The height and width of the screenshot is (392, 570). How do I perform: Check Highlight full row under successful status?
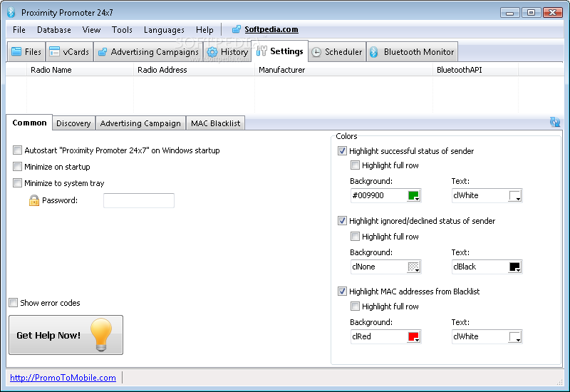point(355,165)
